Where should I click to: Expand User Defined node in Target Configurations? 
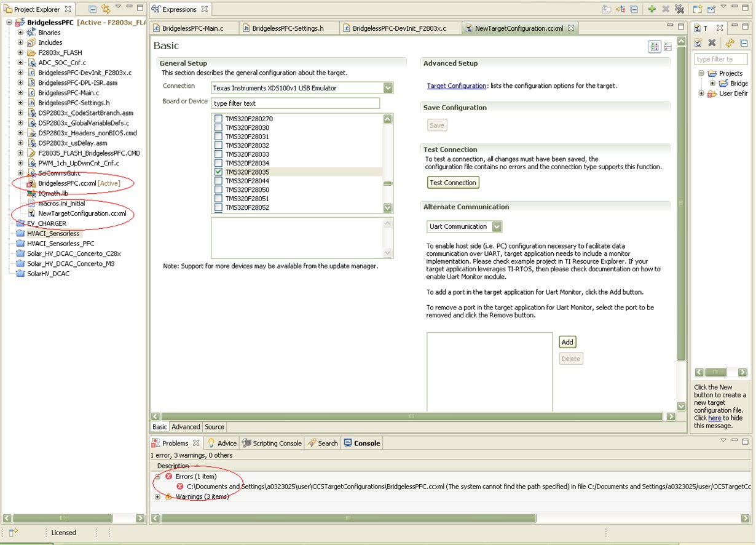(x=702, y=93)
